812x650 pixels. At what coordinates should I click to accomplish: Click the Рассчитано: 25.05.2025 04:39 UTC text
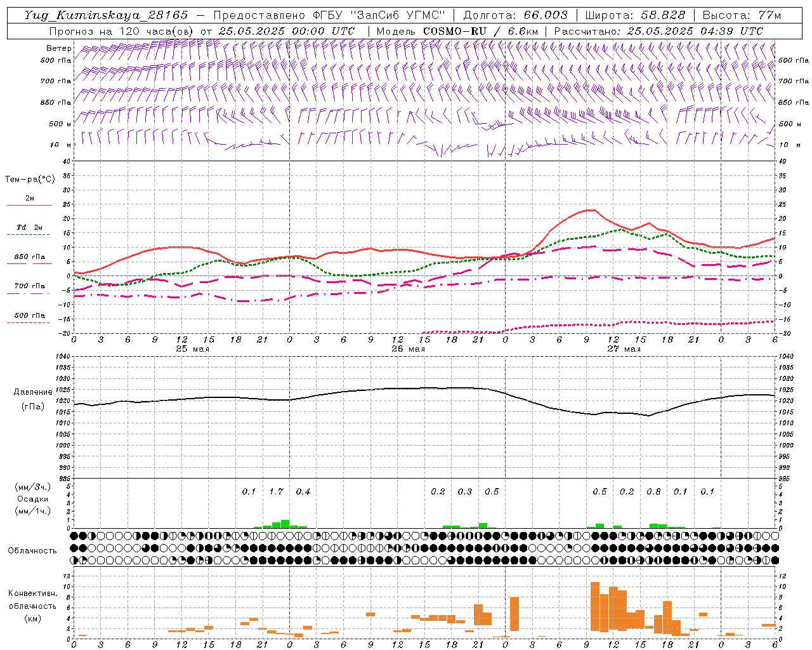click(658, 31)
